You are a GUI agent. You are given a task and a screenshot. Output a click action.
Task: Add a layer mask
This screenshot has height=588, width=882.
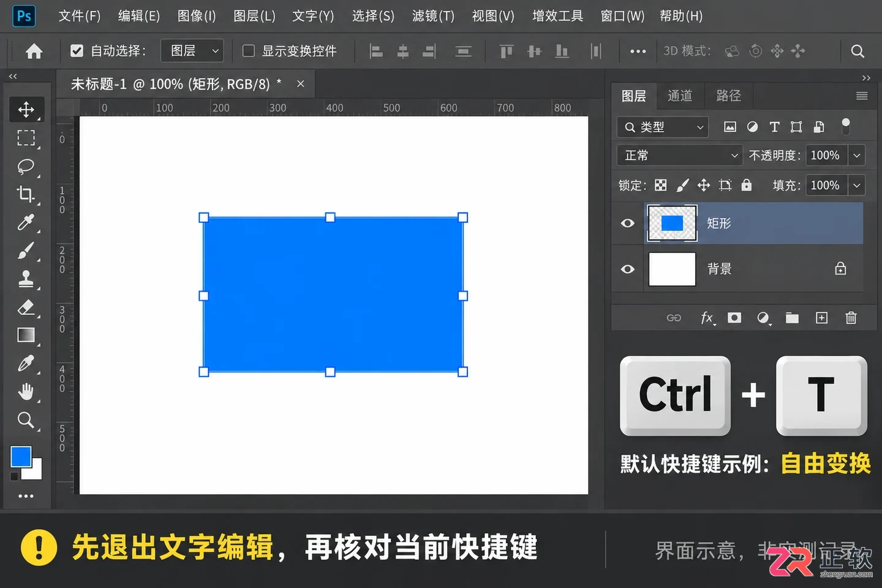coord(734,317)
